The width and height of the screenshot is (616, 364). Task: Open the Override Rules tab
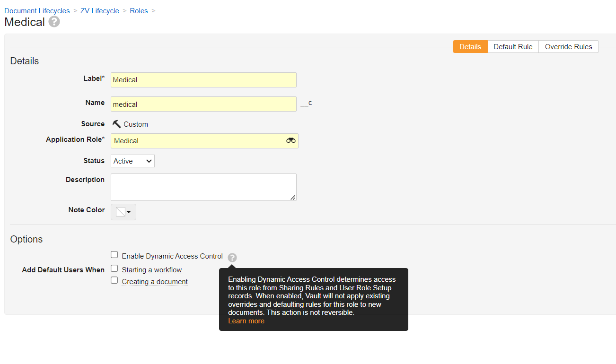(x=568, y=47)
